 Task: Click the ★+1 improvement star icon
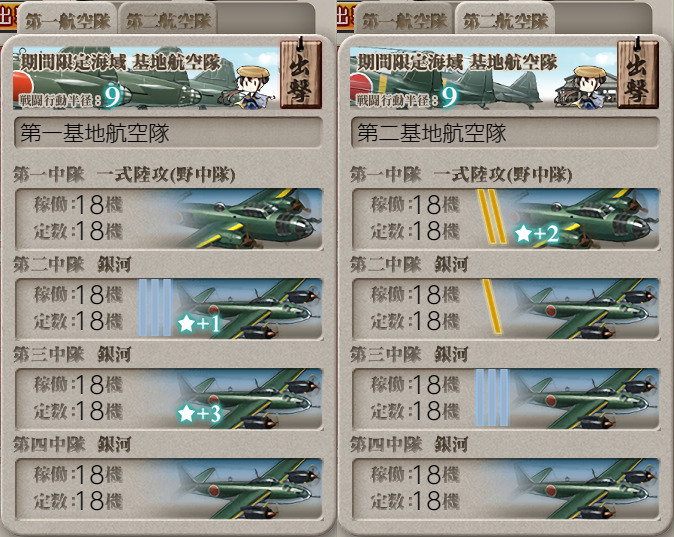[x=199, y=323]
